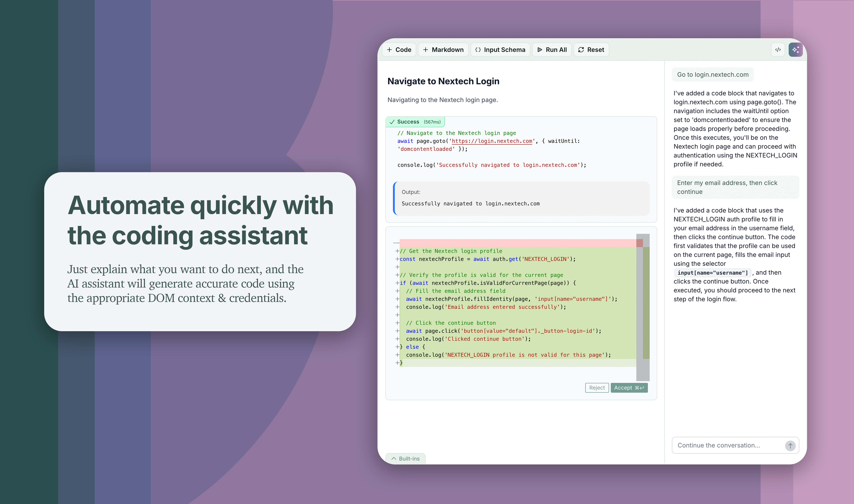854x504 pixels.
Task: Click the plus icon beside Code
Action: coord(389,50)
